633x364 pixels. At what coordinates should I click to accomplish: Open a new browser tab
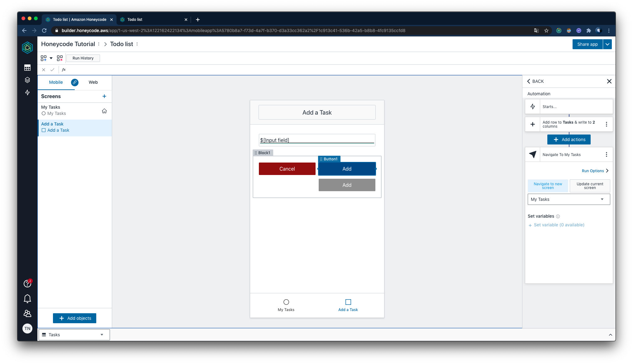(198, 20)
